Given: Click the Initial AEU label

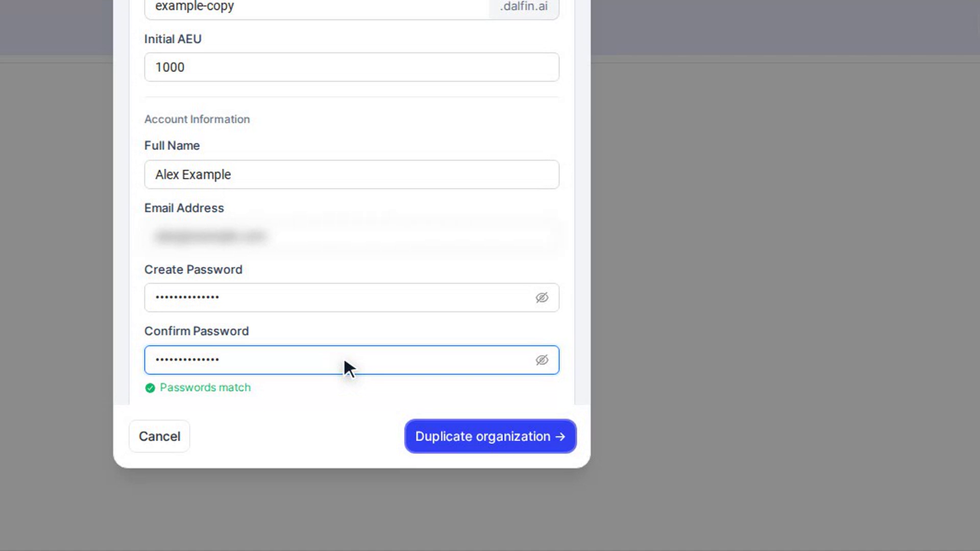Looking at the screenshot, I should (x=173, y=39).
